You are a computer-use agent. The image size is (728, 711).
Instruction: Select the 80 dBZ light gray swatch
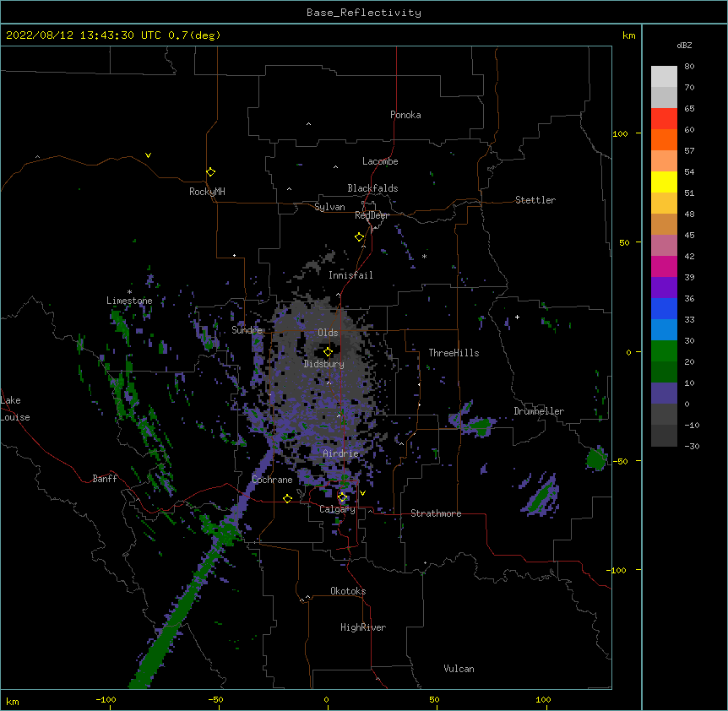pos(664,77)
